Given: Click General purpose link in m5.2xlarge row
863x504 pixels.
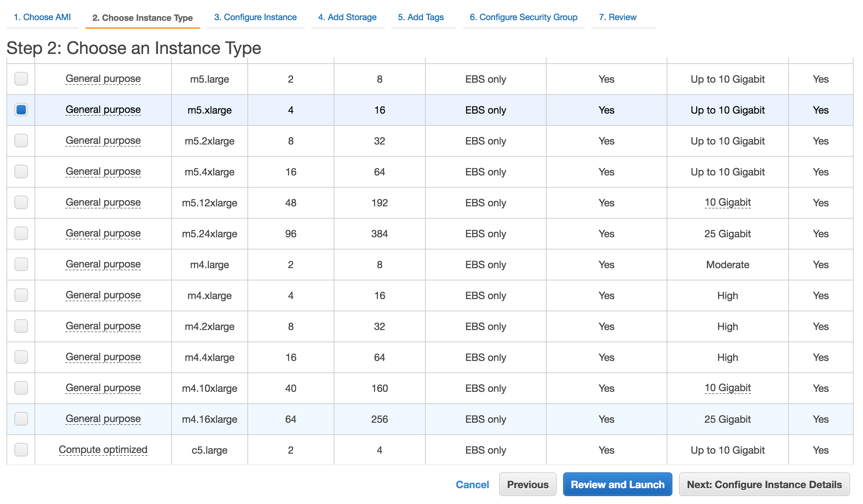Looking at the screenshot, I should [x=103, y=141].
